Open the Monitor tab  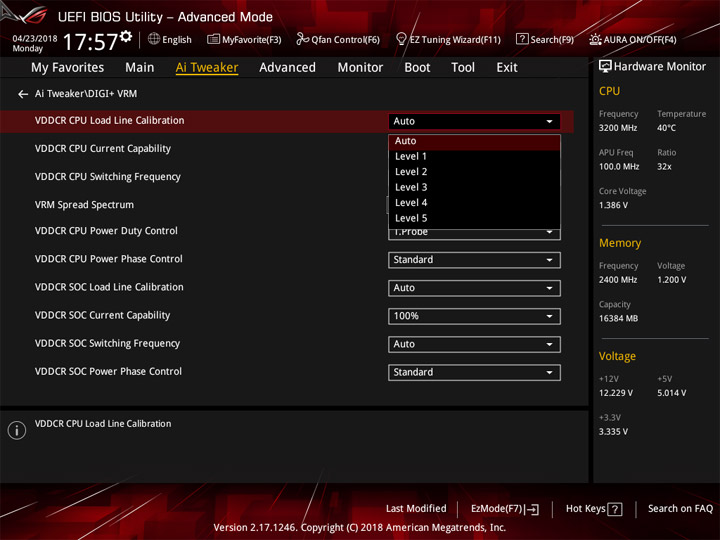click(360, 68)
